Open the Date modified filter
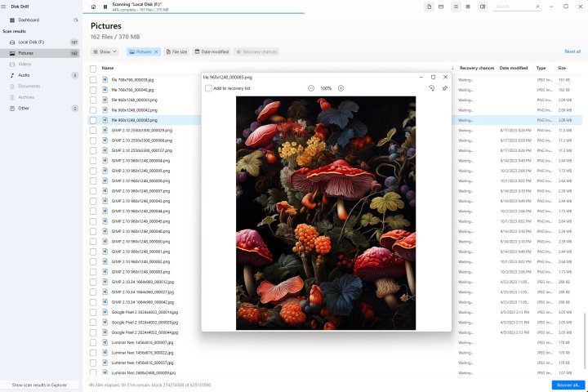588x392 pixels. point(212,51)
